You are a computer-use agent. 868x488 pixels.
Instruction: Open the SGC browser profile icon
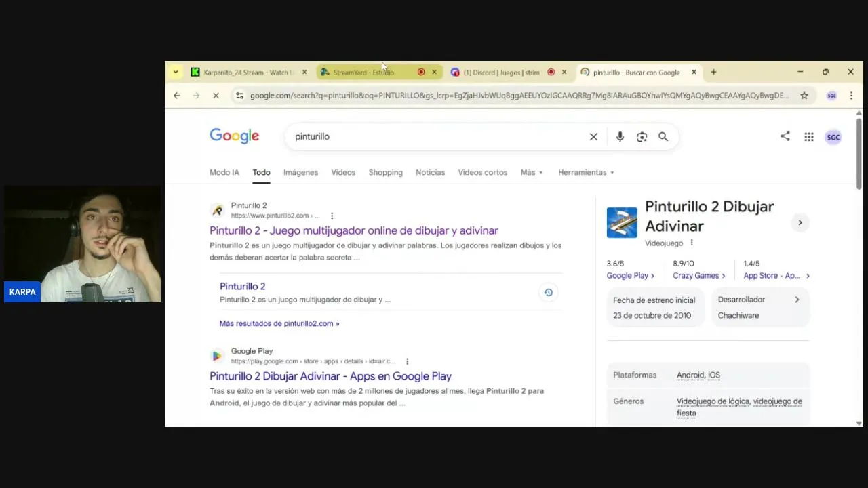831,96
